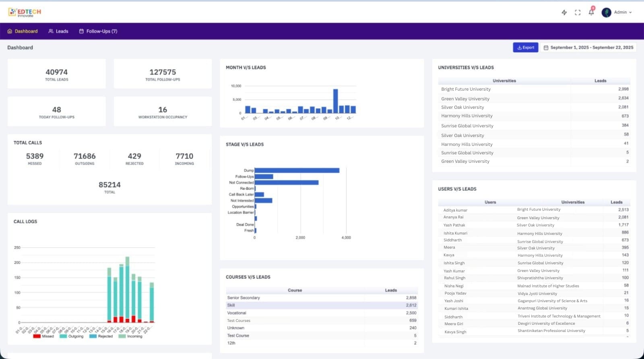
Task: Click the lightning bolt quick-actions icon
Action: point(564,12)
